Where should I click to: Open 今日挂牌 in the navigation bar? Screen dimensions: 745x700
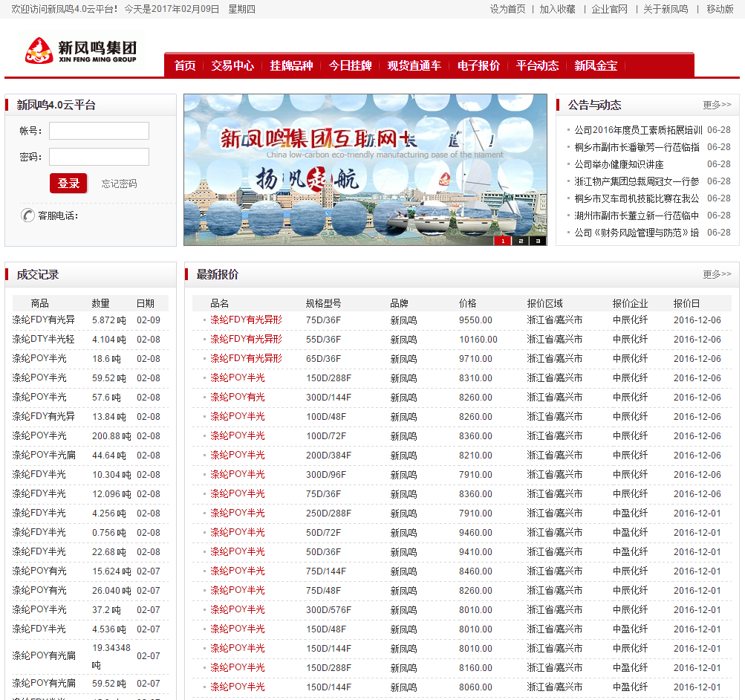350,65
